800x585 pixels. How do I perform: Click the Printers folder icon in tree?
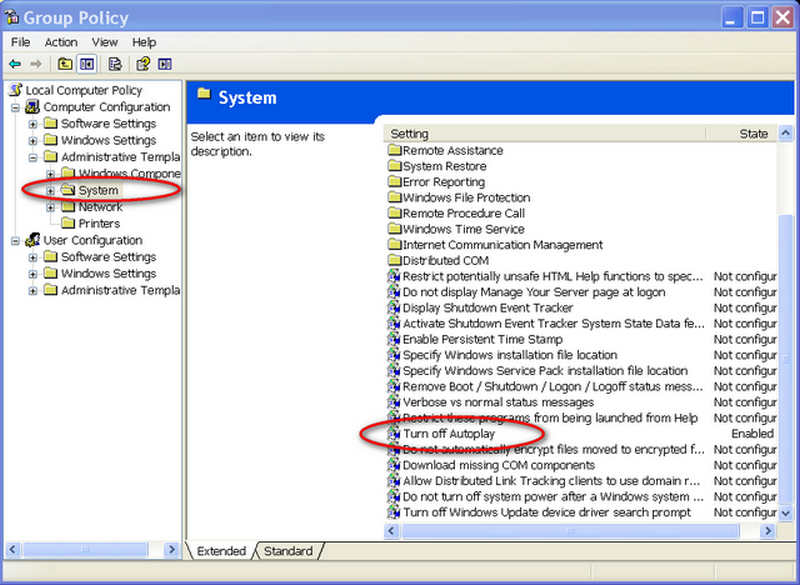[68, 223]
